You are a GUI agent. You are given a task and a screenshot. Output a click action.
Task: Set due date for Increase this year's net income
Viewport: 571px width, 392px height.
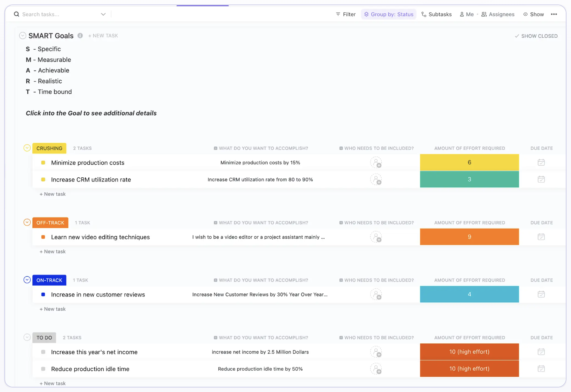click(x=541, y=352)
